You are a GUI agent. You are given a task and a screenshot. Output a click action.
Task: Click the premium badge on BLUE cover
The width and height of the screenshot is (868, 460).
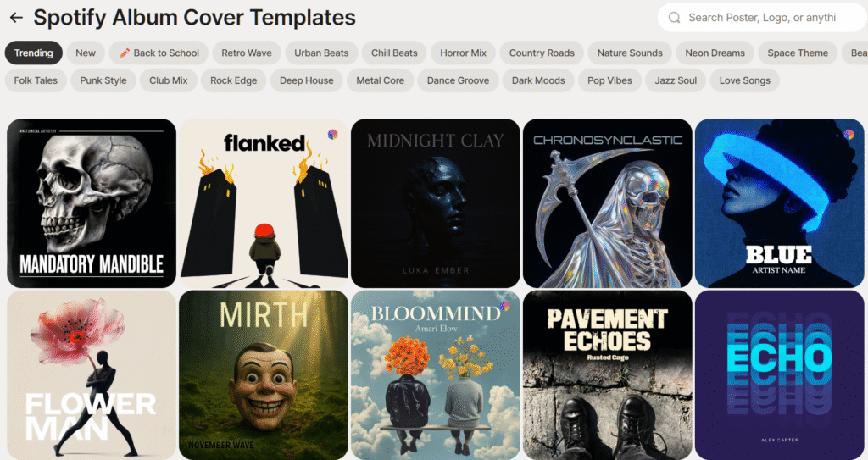[849, 134]
